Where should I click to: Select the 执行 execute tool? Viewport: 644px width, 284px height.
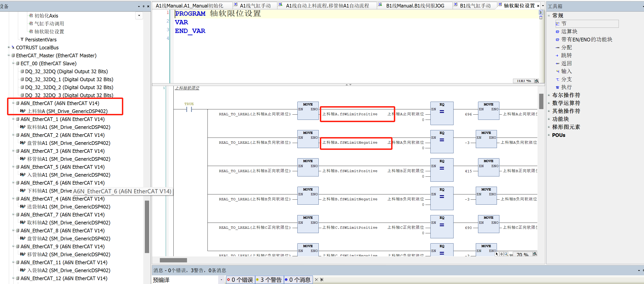point(563,87)
